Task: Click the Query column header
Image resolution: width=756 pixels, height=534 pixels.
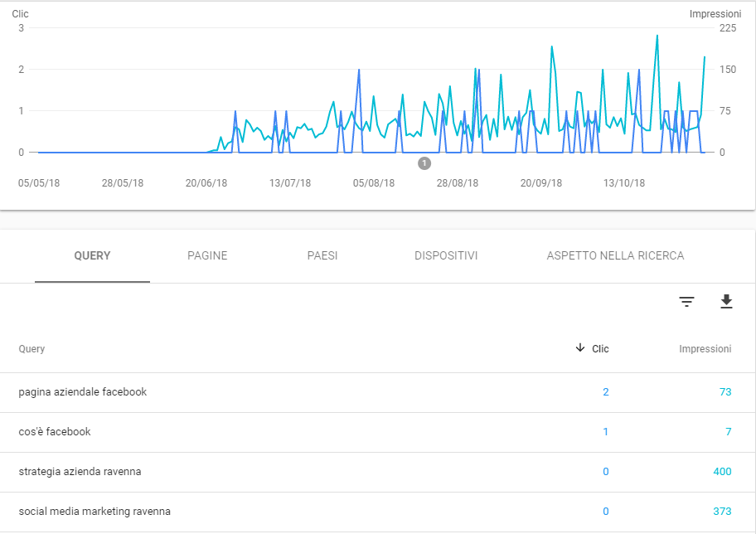Action: tap(31, 349)
